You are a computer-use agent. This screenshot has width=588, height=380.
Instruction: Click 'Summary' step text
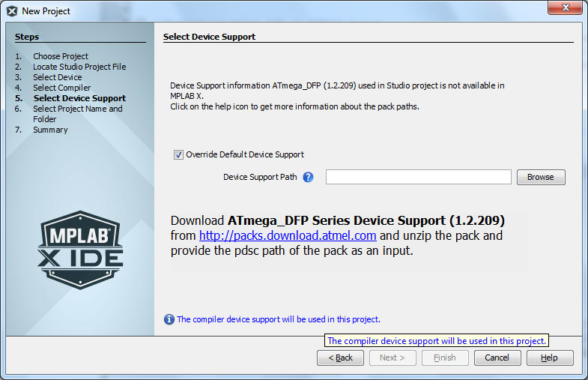coord(50,130)
